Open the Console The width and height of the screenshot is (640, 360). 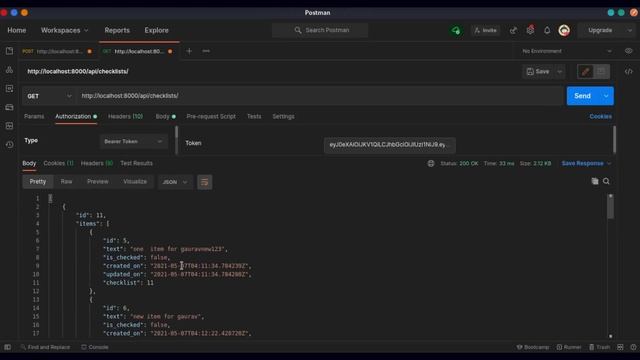pyautogui.click(x=95, y=347)
